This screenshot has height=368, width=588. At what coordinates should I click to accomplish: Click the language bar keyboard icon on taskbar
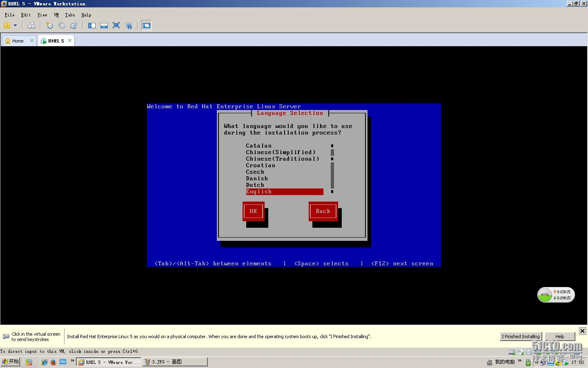pyautogui.click(x=490, y=362)
